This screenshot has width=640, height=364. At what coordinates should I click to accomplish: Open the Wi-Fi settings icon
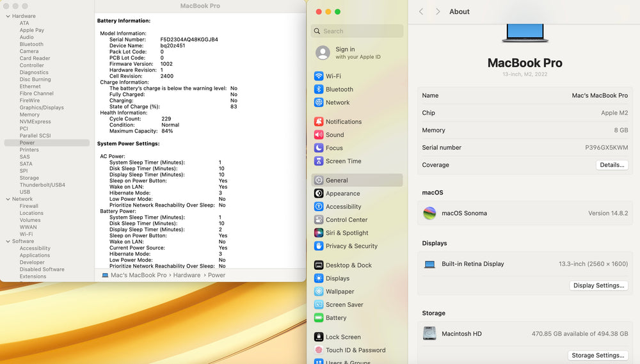pyautogui.click(x=319, y=76)
